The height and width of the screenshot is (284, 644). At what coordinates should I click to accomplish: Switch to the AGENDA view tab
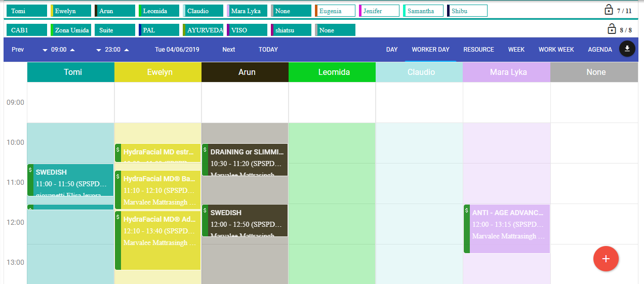click(x=599, y=50)
